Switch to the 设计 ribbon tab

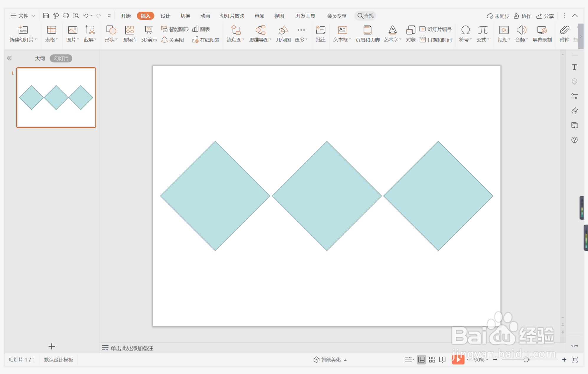tap(165, 16)
